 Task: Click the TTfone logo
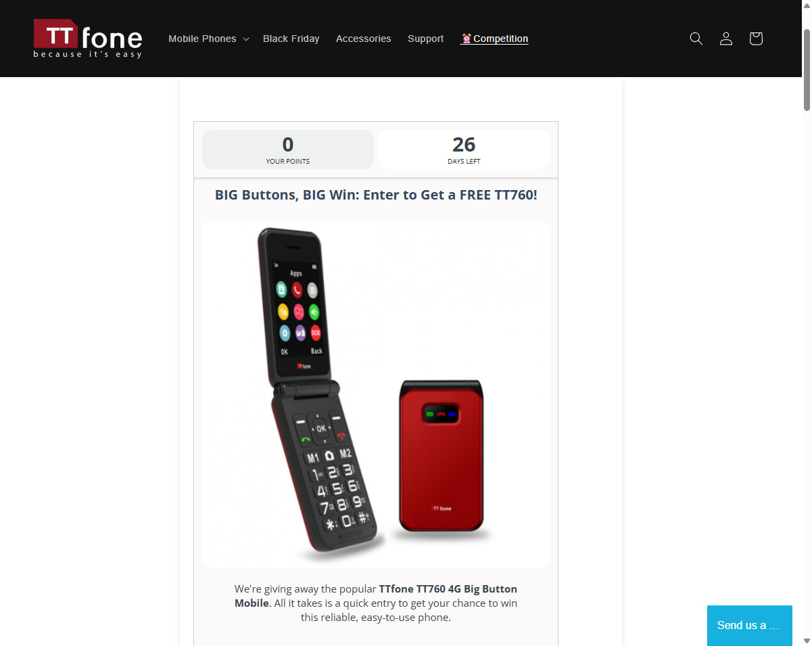(88, 39)
